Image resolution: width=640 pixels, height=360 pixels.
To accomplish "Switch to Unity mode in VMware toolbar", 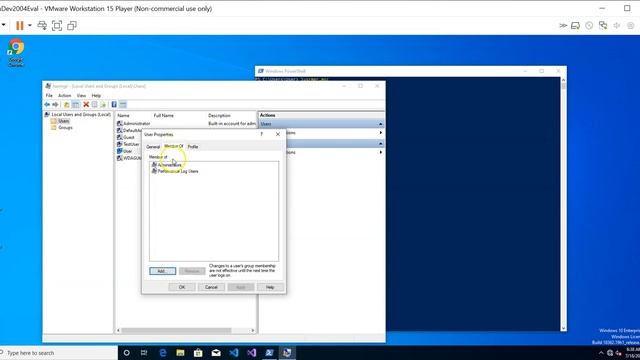I will point(72,25).
